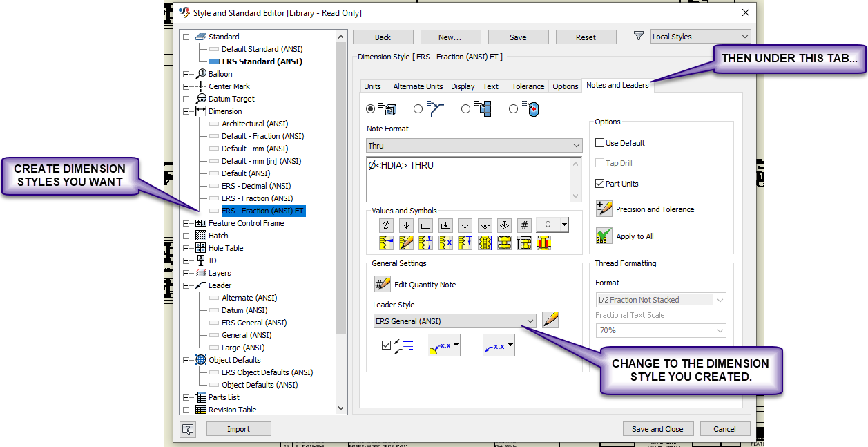Click the thread pitch icon
868x447 pixels.
click(x=426, y=243)
